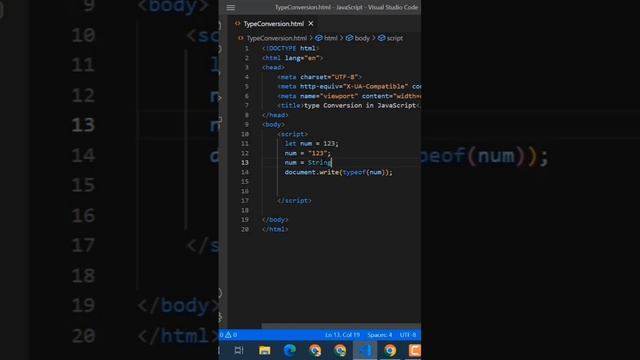Click the meta name="viewport" line
The width and height of the screenshot is (640, 360).
[349, 96]
